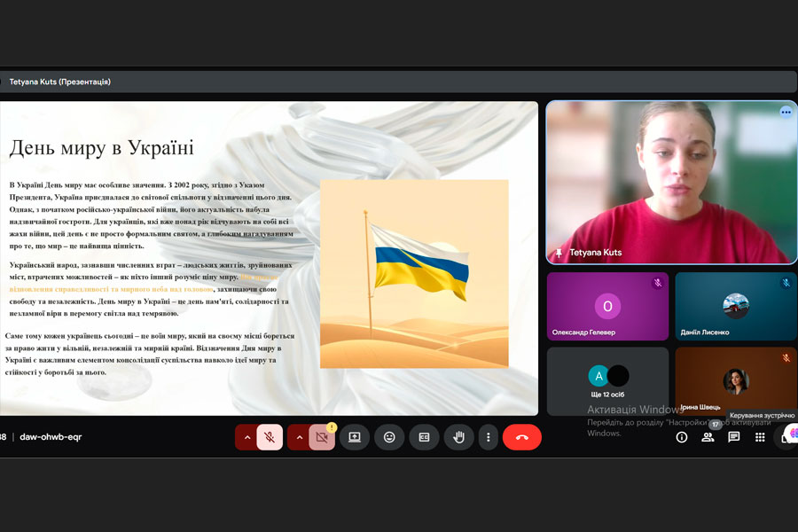The image size is (798, 532).
Task: Click the camera warning badge
Action: click(332, 427)
